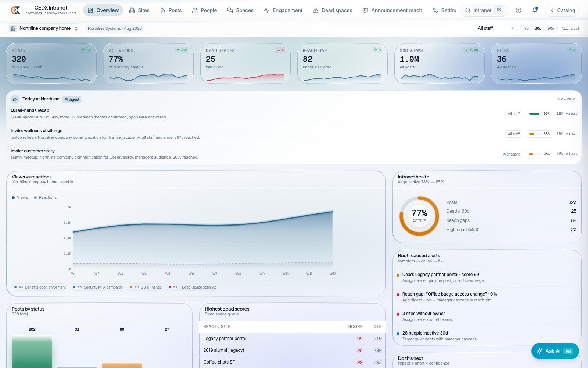Viewport: 588px width, 368px height.
Task: Click the CEDX Intranet logo icon
Action: (x=15, y=10)
